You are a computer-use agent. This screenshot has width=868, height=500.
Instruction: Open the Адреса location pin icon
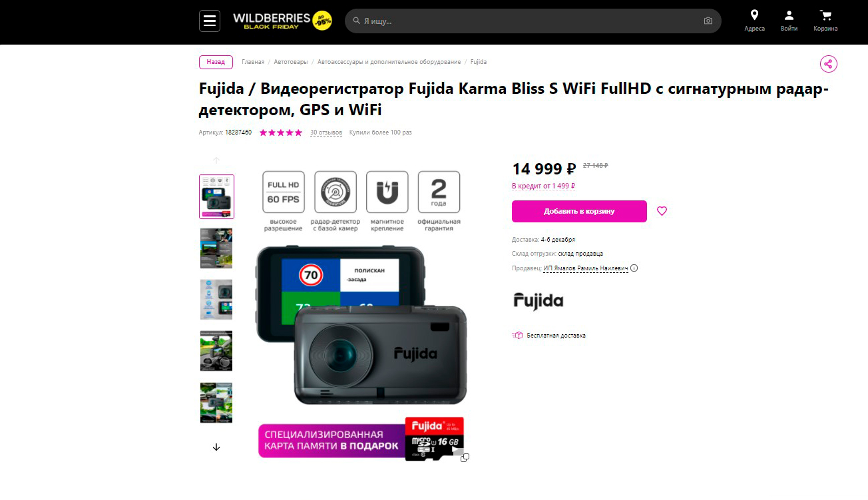click(x=754, y=15)
